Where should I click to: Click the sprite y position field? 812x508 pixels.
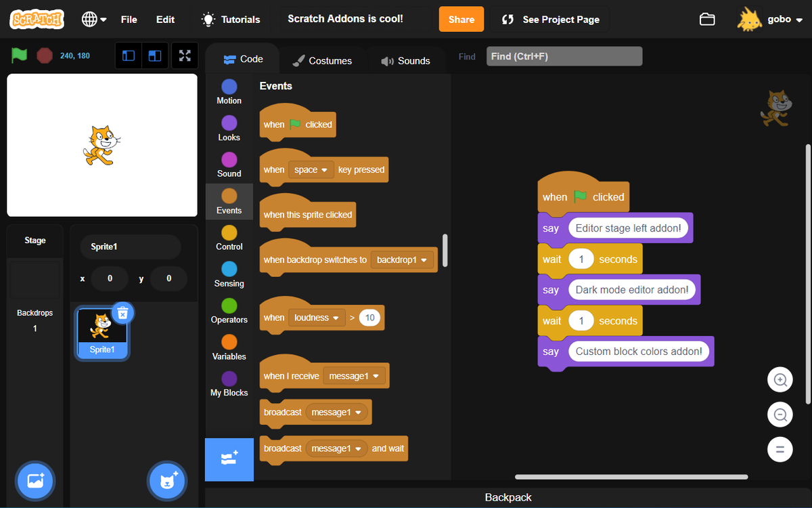pos(168,278)
